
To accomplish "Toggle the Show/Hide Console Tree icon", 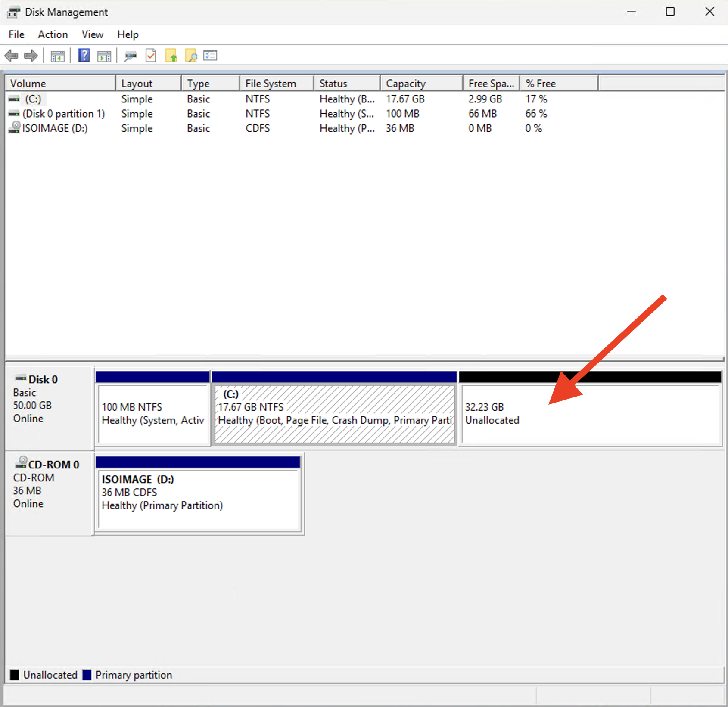I will coord(57,56).
